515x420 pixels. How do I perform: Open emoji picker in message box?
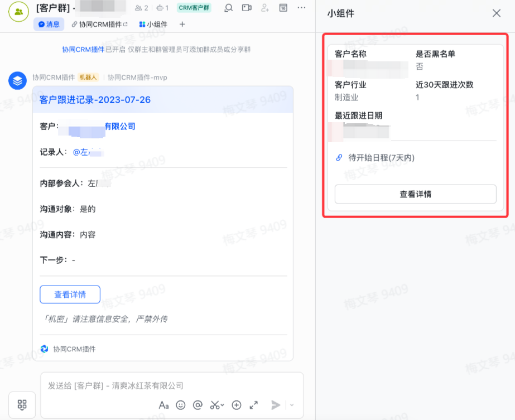click(x=181, y=405)
